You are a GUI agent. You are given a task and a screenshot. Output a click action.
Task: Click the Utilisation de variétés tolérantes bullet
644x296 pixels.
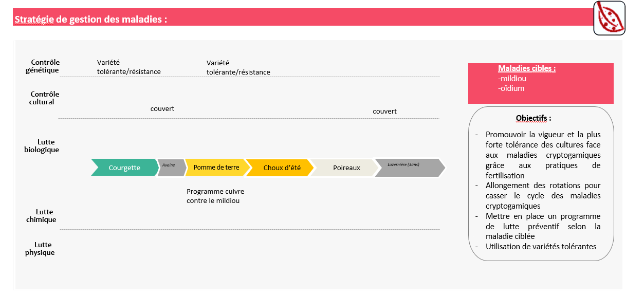pyautogui.click(x=541, y=247)
